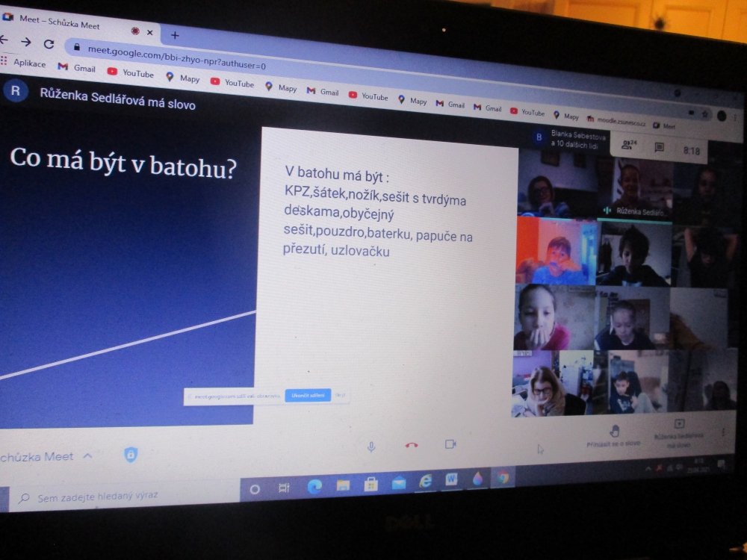
Task: Open the Mapy bookmark beside the moodle bookmark
Action: [x=566, y=116]
